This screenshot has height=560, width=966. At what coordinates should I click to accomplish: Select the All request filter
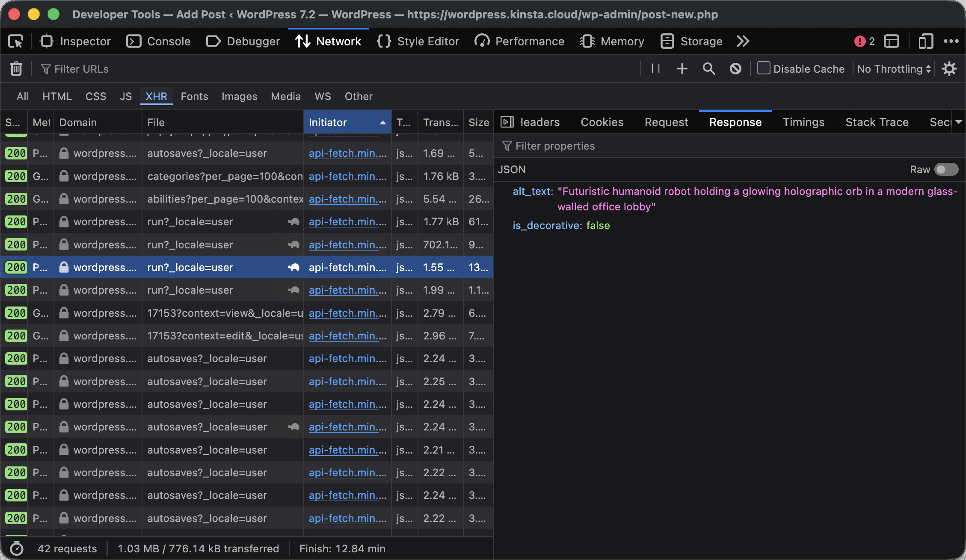click(23, 97)
